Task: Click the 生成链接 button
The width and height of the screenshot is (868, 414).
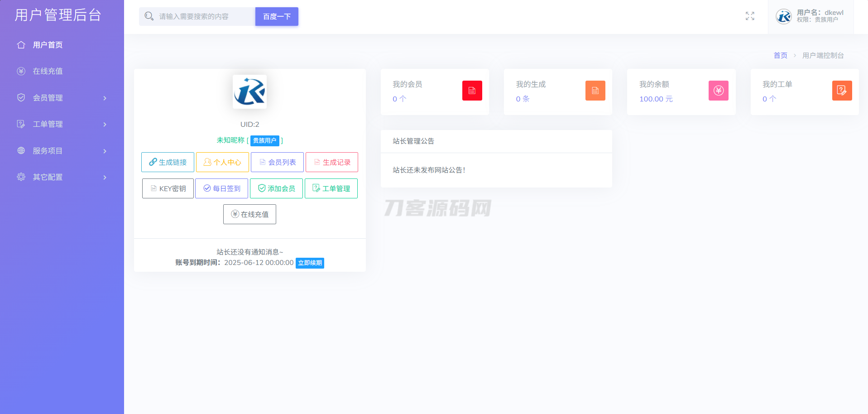Action: (x=168, y=162)
